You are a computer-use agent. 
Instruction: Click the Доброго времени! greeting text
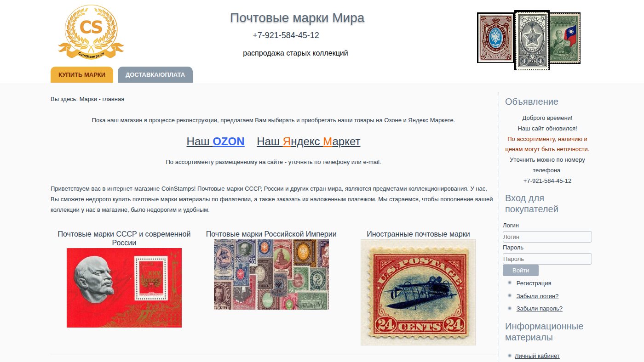[x=547, y=118]
